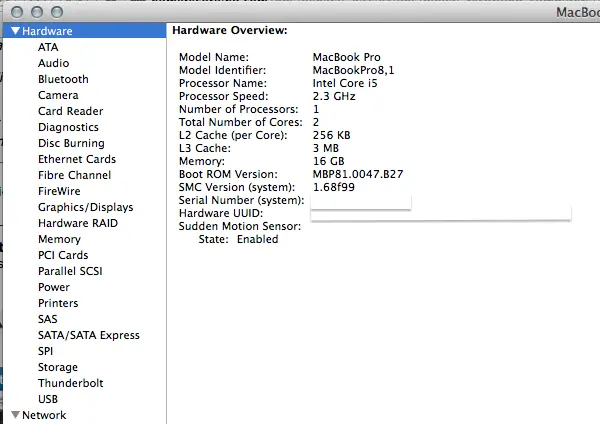Click the '16 GB' memory value
600x424 pixels.
point(328,161)
